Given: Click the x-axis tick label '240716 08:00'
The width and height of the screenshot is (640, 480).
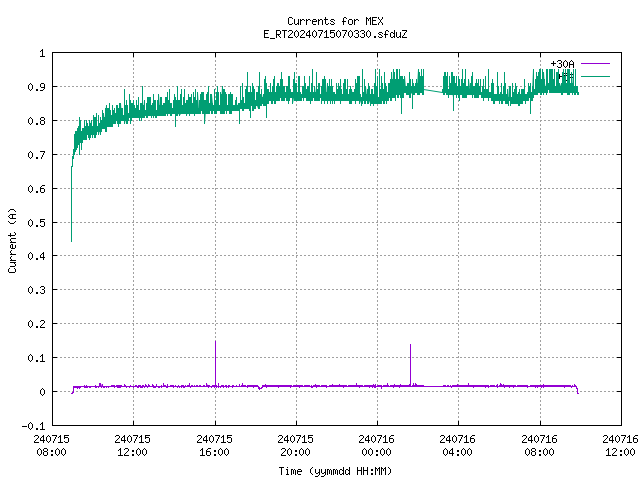Looking at the screenshot, I should click(539, 445).
